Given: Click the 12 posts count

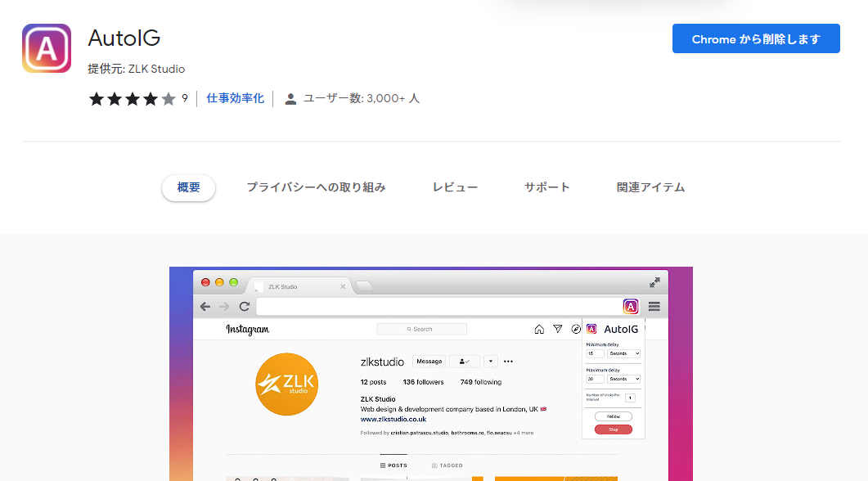Looking at the screenshot, I should [x=373, y=382].
